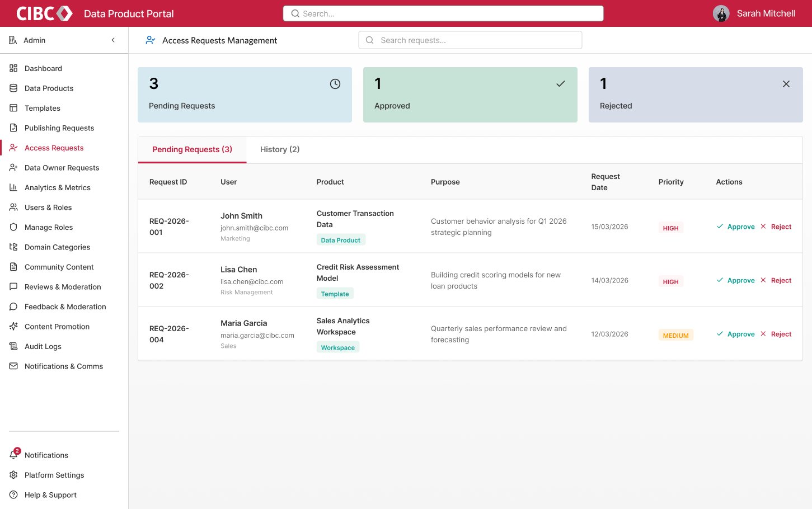Approve request REQ-2026-001
812x509 pixels.
(x=735, y=227)
